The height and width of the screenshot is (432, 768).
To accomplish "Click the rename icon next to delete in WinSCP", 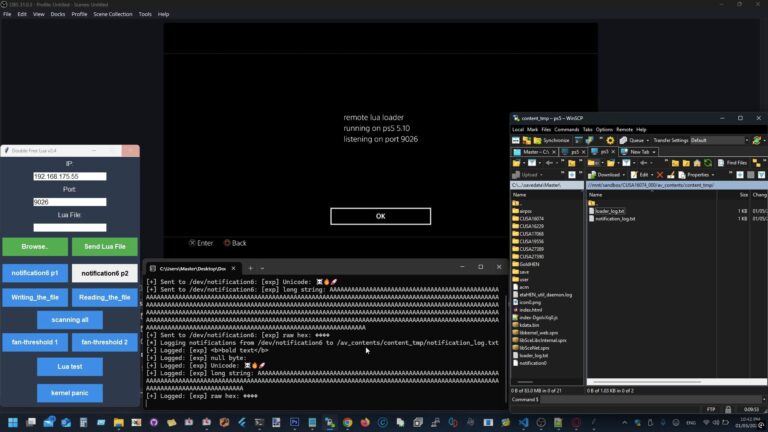I will [671, 175].
